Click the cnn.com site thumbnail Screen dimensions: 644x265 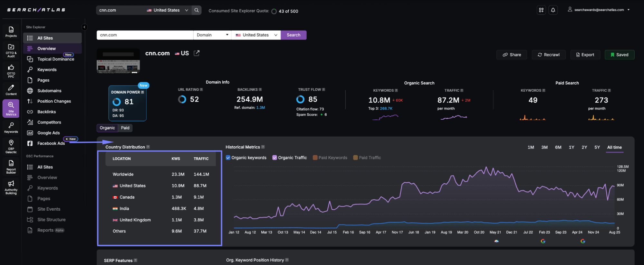pyautogui.click(x=118, y=61)
